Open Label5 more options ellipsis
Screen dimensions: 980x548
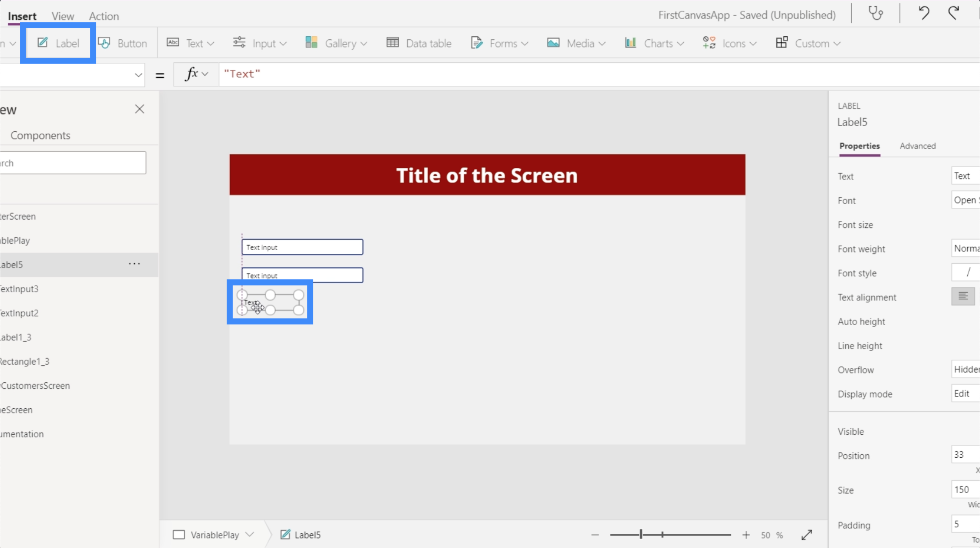click(x=134, y=264)
